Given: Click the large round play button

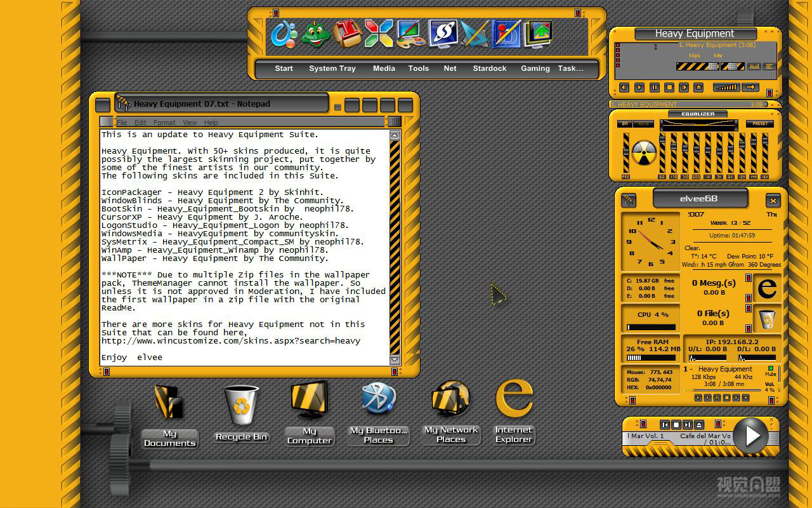Looking at the screenshot, I should coord(752,436).
